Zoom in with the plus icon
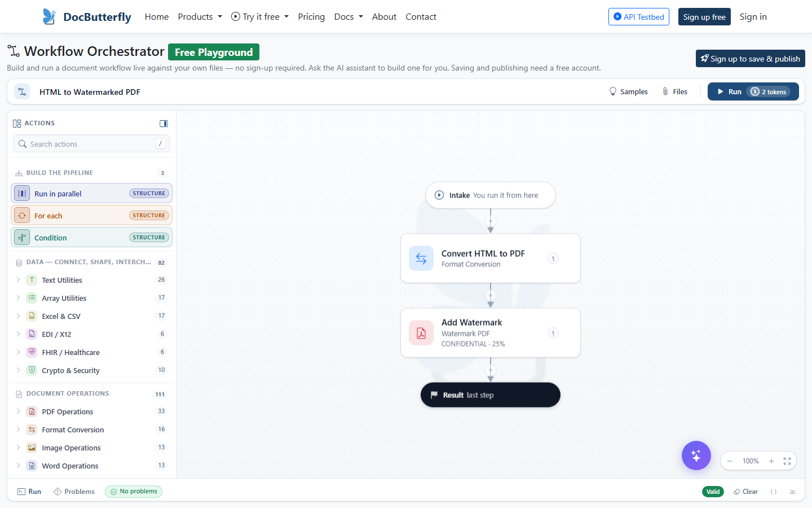Screen dimensions: 812x508 point(771,461)
